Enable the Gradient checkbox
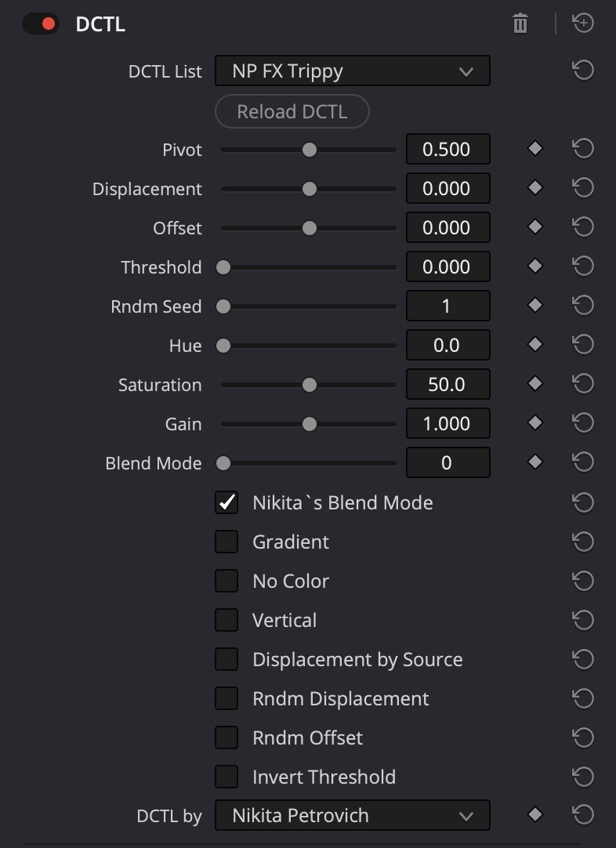 (226, 542)
